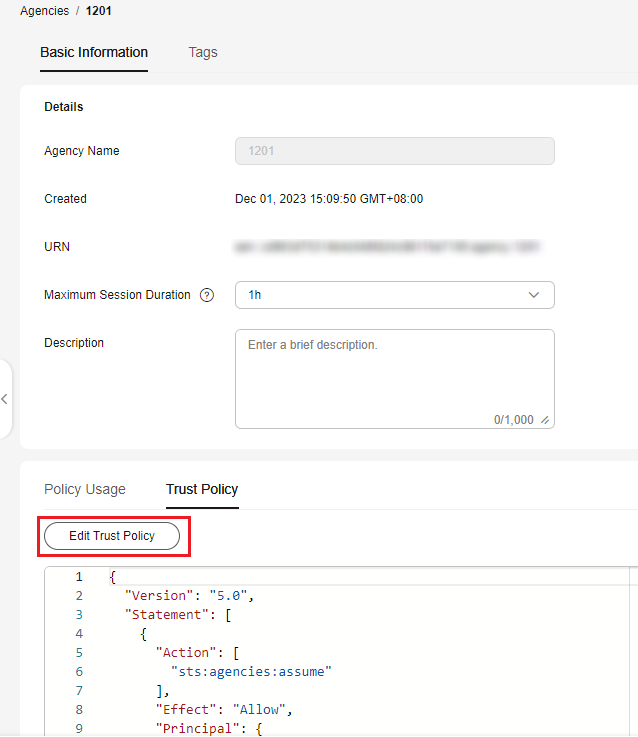Click the resize handle of Description box
Screen dimensions: 638x737
(545, 420)
